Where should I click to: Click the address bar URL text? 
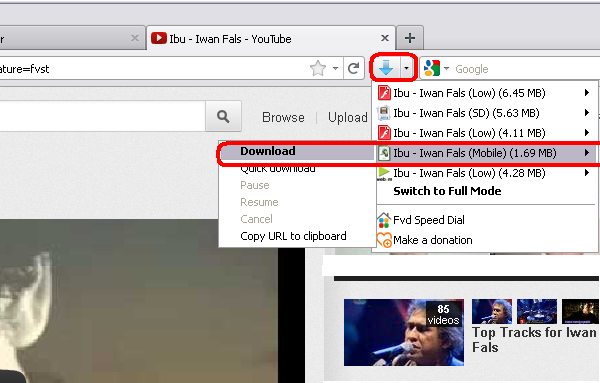[24, 69]
